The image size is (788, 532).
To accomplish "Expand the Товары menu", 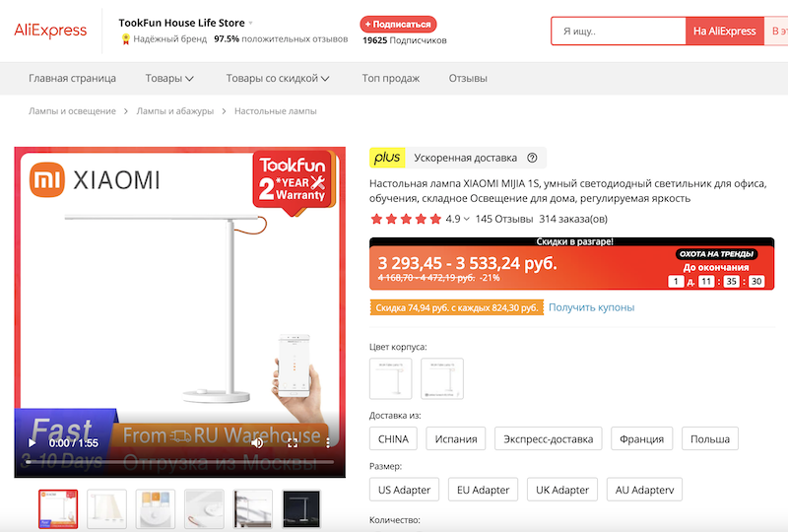I will click(x=169, y=79).
